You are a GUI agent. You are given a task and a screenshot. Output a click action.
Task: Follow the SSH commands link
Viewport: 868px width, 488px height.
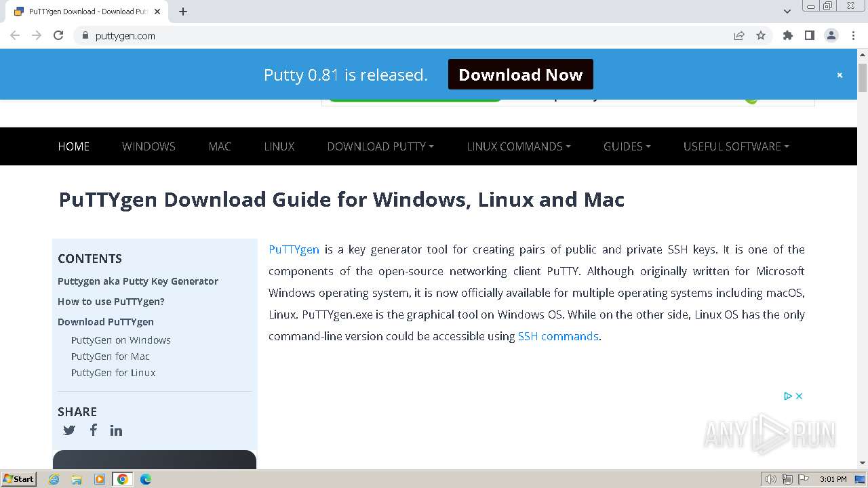point(558,336)
